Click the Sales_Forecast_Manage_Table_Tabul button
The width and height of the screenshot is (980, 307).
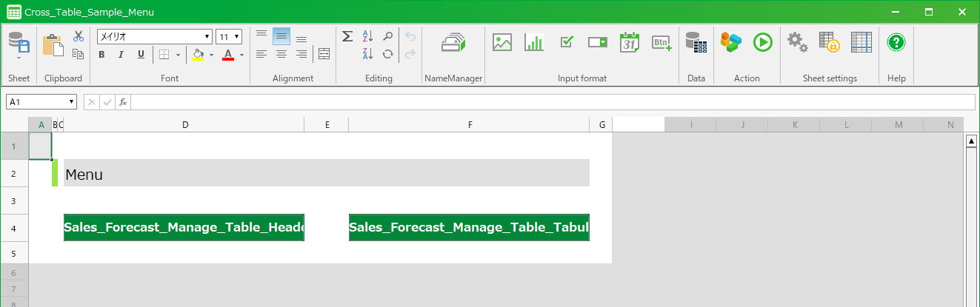[469, 228]
